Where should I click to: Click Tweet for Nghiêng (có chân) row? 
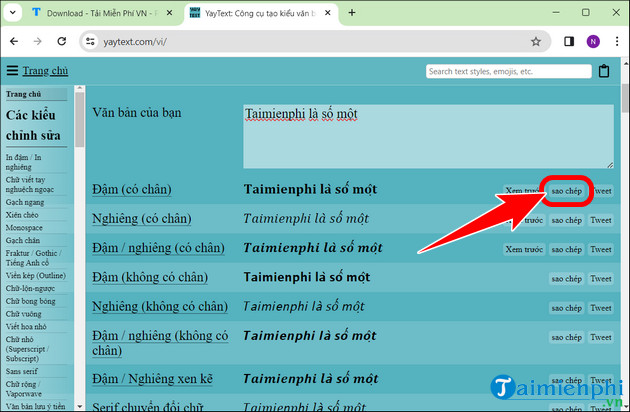601,220
